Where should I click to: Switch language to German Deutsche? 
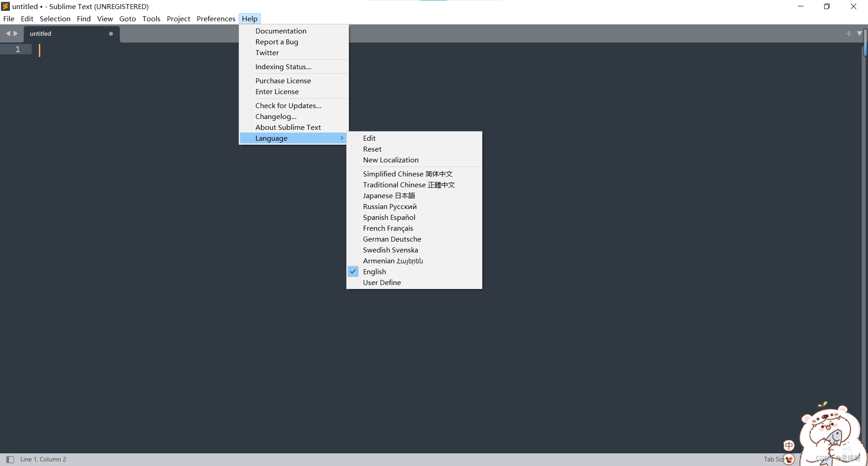[x=414, y=239]
